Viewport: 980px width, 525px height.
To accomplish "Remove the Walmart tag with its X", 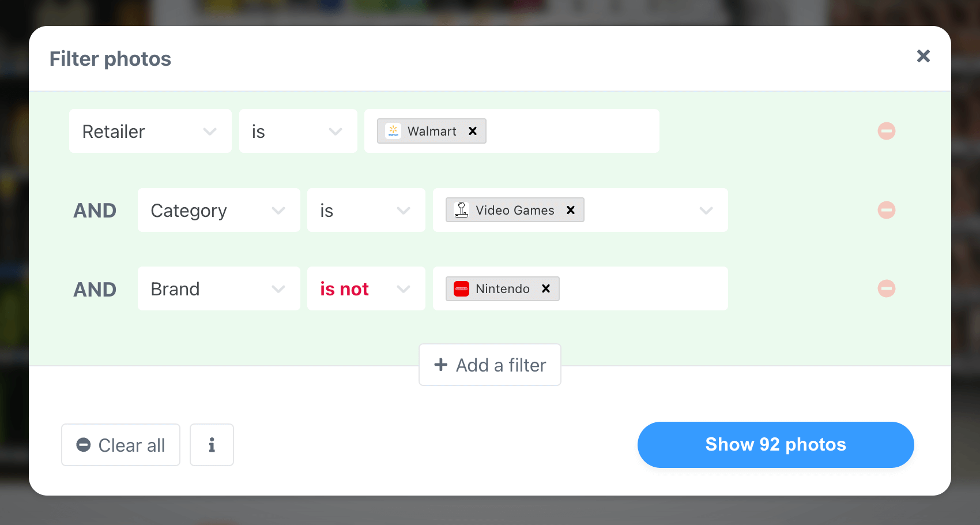I will tap(473, 131).
